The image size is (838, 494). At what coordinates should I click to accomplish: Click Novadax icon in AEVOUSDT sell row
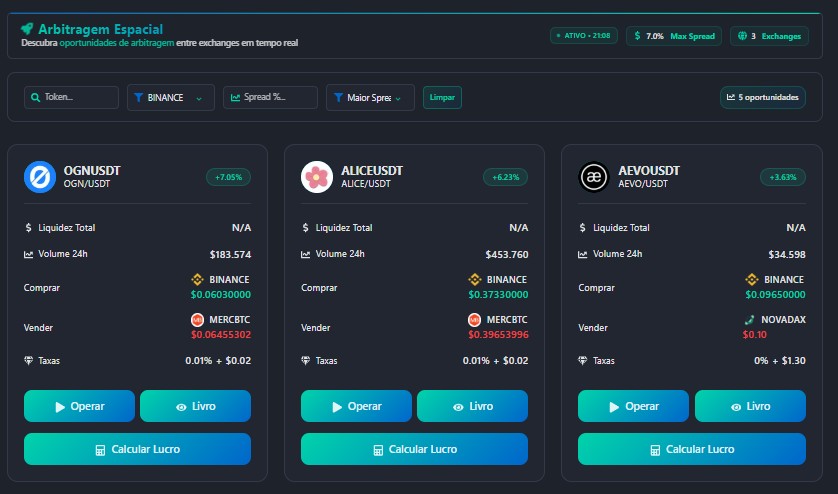click(750, 319)
